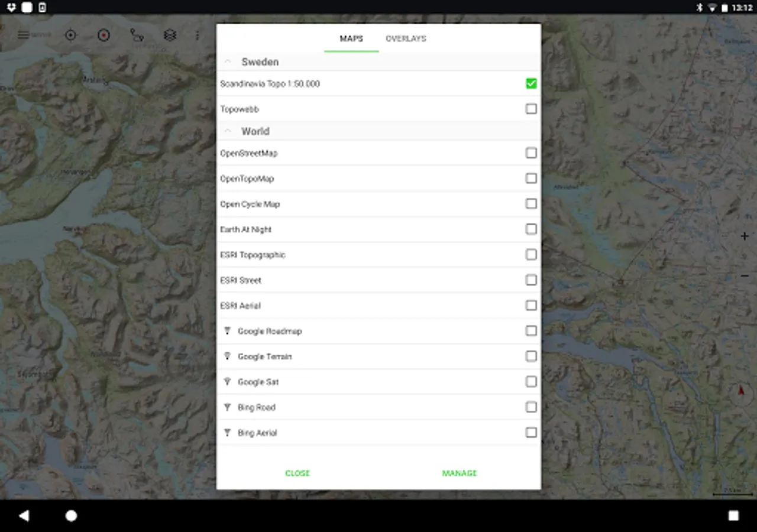Viewport: 757px width, 532px height.
Task: Check the ESRI Street checkbox
Action: [x=531, y=280]
